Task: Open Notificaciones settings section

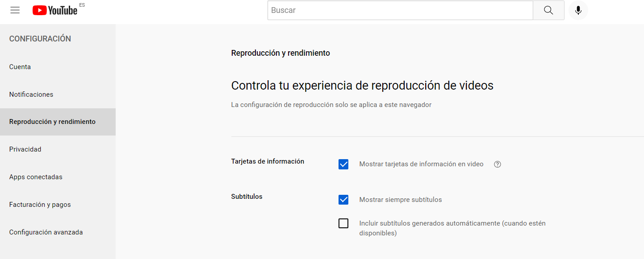Action: coord(58,95)
